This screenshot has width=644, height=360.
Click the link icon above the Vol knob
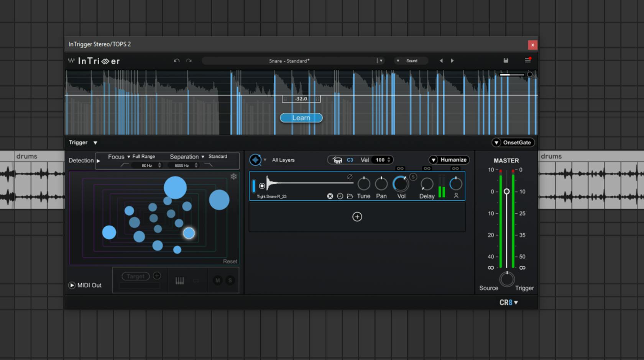tap(400, 169)
